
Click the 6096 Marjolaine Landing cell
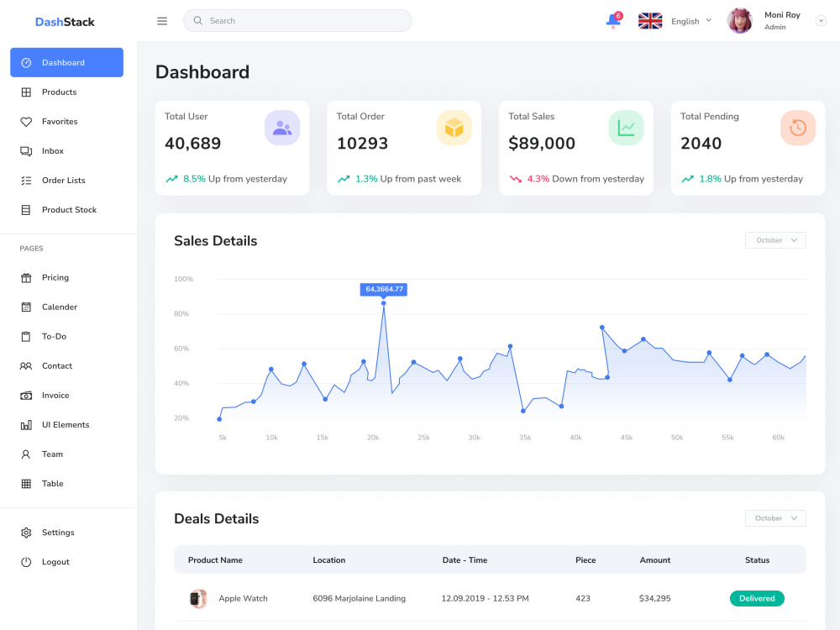click(359, 598)
